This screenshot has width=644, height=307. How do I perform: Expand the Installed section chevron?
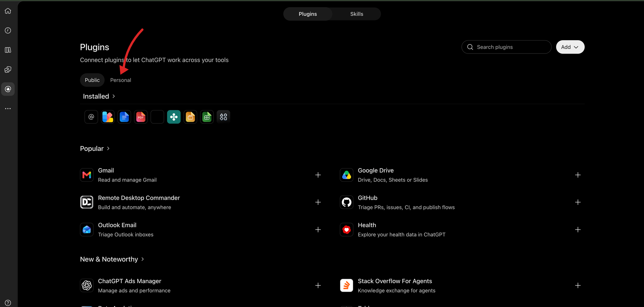click(x=114, y=96)
